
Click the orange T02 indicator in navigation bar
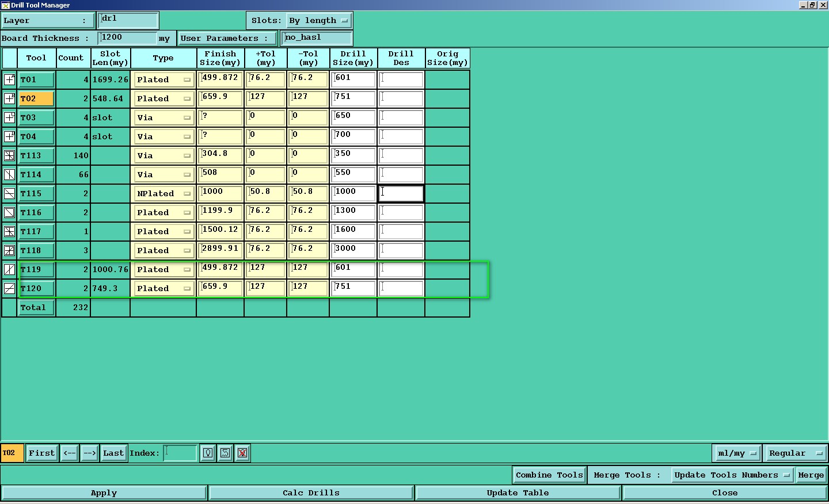coord(12,453)
